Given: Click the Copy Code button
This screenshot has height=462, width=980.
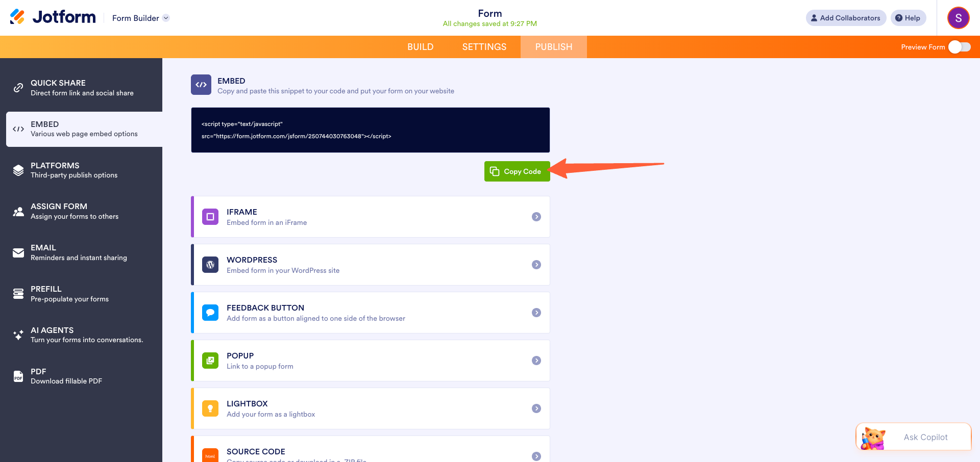Looking at the screenshot, I should [517, 171].
